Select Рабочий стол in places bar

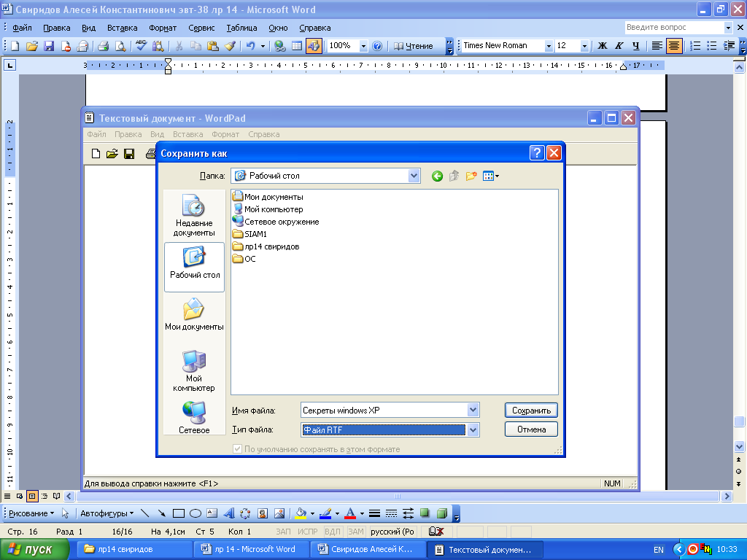[x=194, y=265]
